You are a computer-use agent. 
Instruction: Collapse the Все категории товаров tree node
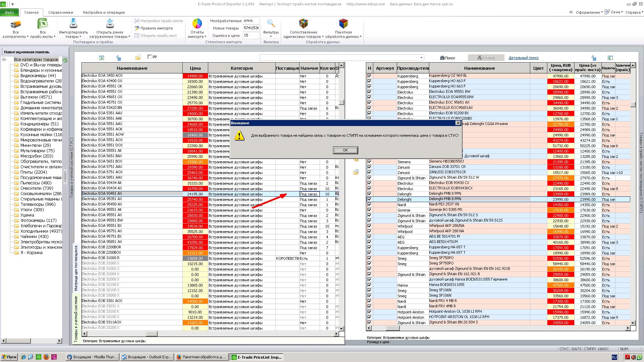tap(4, 60)
